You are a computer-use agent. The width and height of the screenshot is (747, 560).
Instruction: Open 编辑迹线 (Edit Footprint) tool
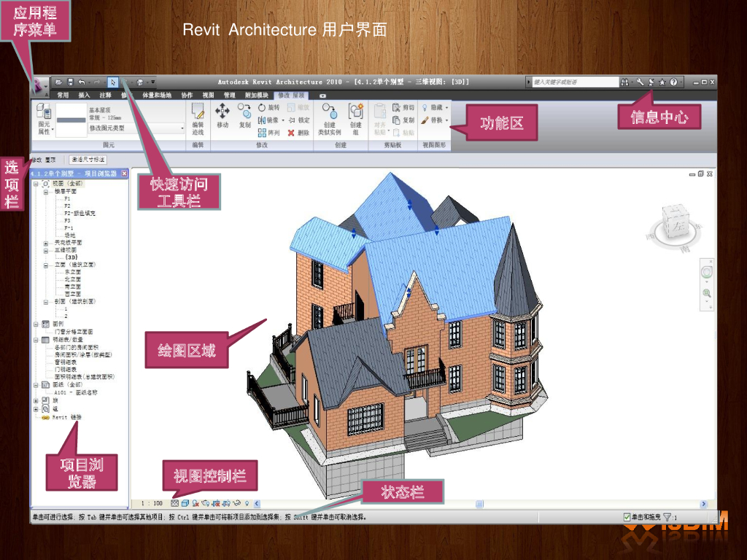198,117
